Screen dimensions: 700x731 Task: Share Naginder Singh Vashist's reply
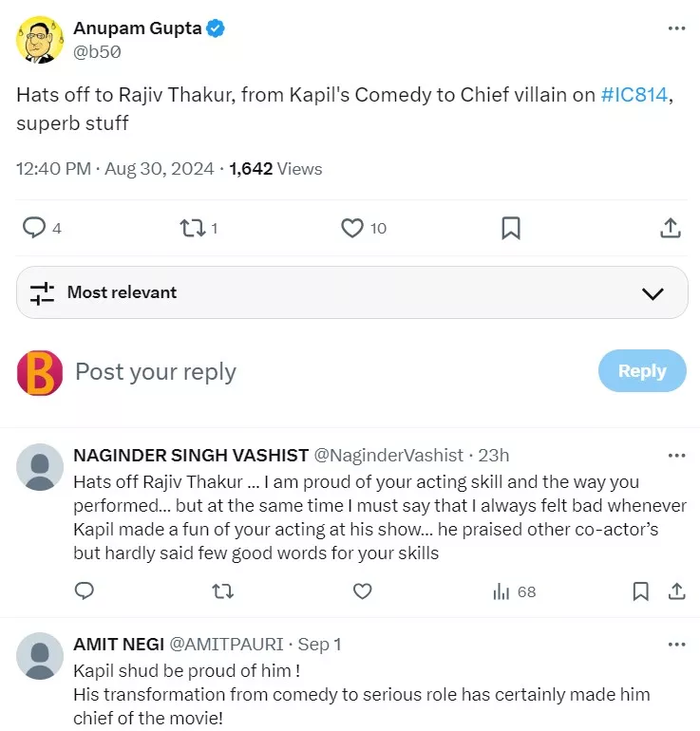(676, 591)
